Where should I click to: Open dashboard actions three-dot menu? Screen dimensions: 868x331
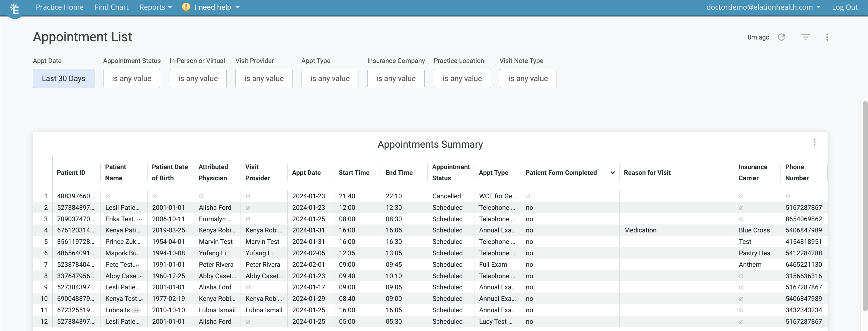tap(827, 37)
